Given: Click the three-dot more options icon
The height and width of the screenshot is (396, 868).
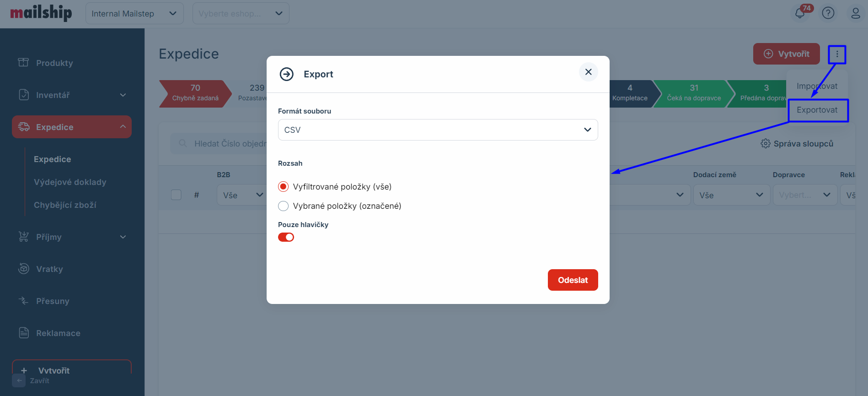Looking at the screenshot, I should click(837, 54).
